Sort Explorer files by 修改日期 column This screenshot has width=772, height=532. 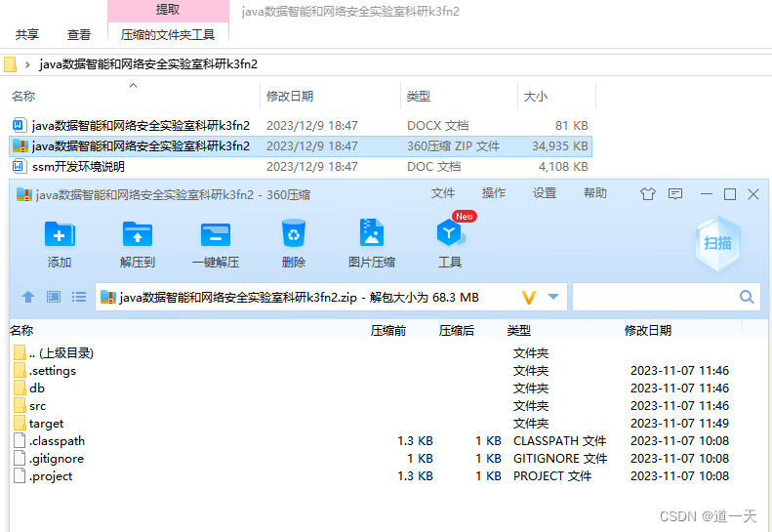click(290, 96)
